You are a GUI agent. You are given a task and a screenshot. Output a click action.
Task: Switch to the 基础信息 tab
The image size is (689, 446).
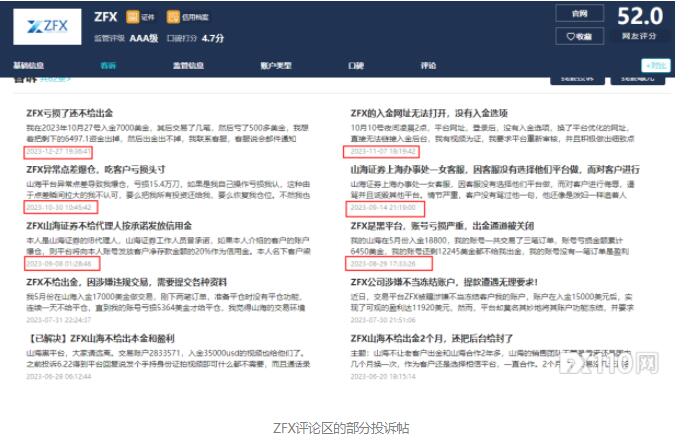29,65
